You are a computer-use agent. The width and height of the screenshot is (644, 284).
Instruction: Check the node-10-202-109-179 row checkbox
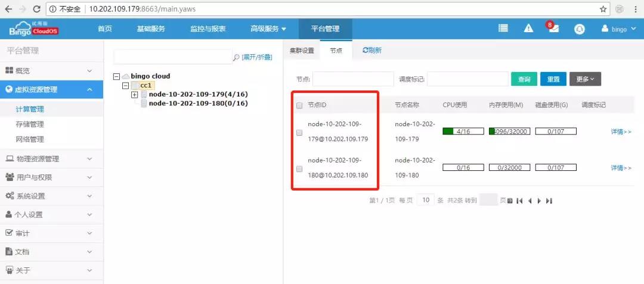coord(299,132)
